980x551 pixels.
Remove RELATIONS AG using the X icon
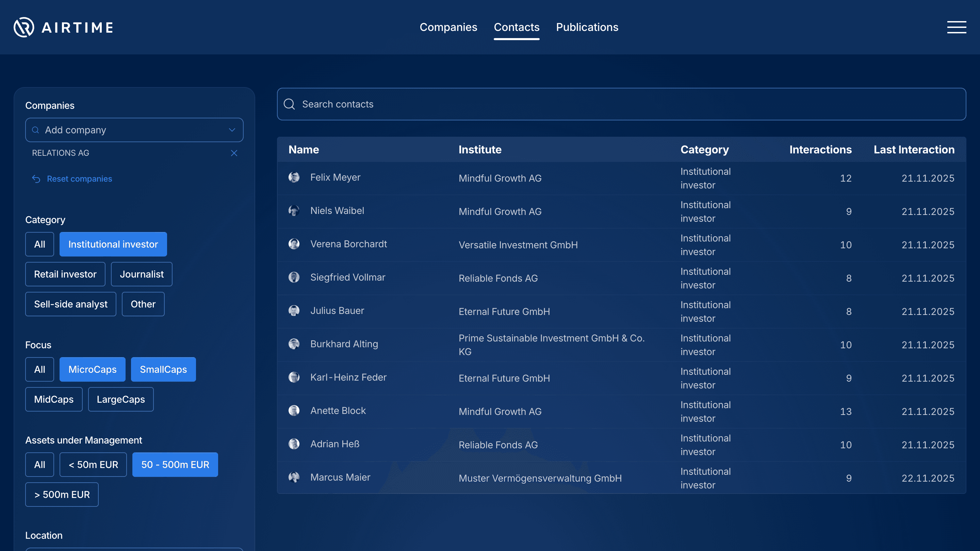(234, 153)
